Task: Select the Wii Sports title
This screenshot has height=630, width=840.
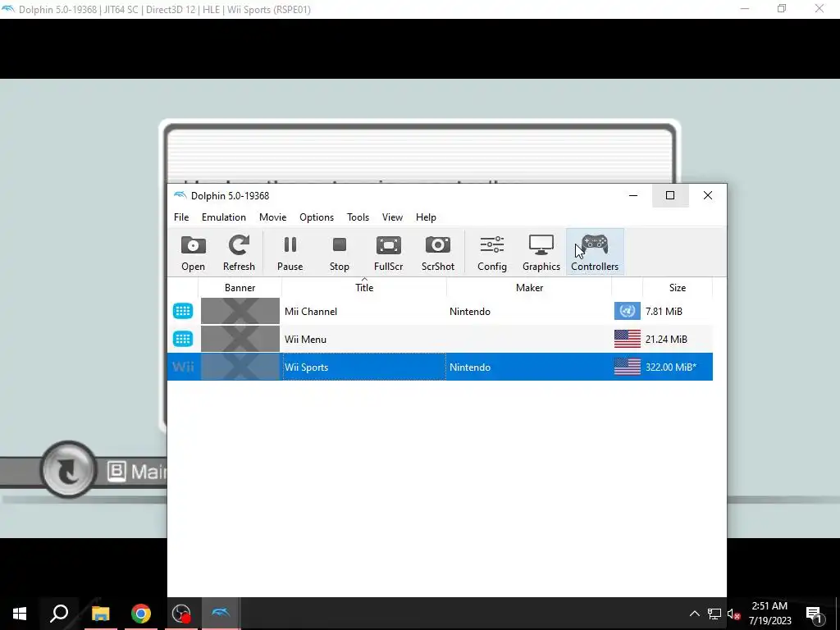Action: [307, 367]
